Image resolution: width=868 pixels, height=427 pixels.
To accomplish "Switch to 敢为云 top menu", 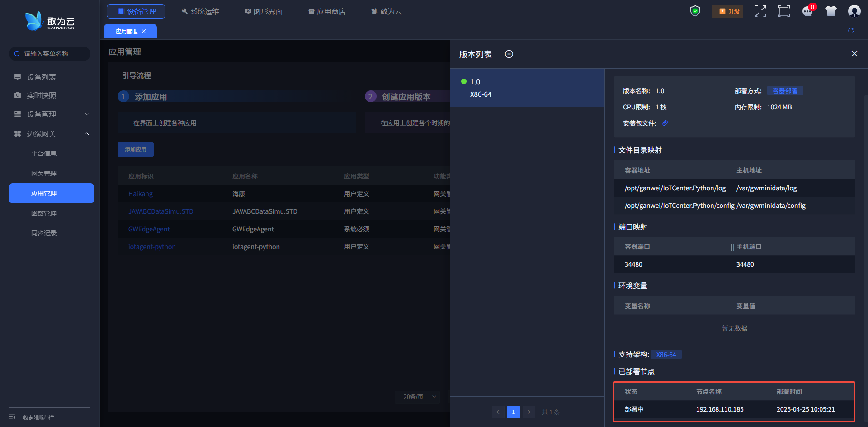I will click(x=387, y=11).
